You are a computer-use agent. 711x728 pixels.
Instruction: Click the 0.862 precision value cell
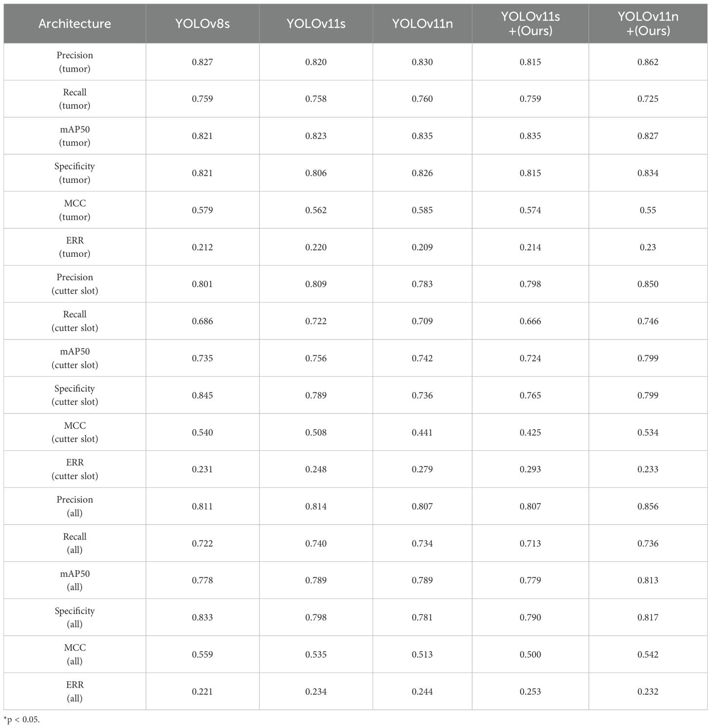[x=648, y=62]
